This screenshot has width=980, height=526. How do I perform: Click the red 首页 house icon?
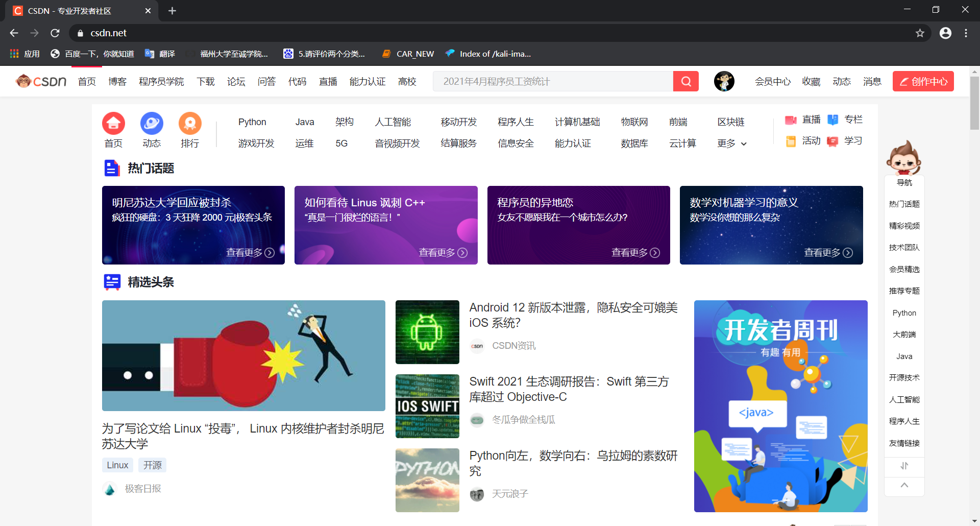click(113, 124)
